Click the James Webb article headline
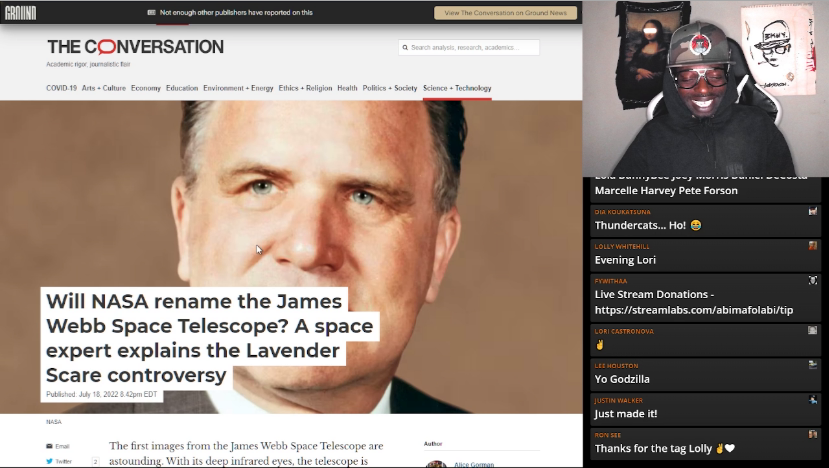 click(209, 338)
